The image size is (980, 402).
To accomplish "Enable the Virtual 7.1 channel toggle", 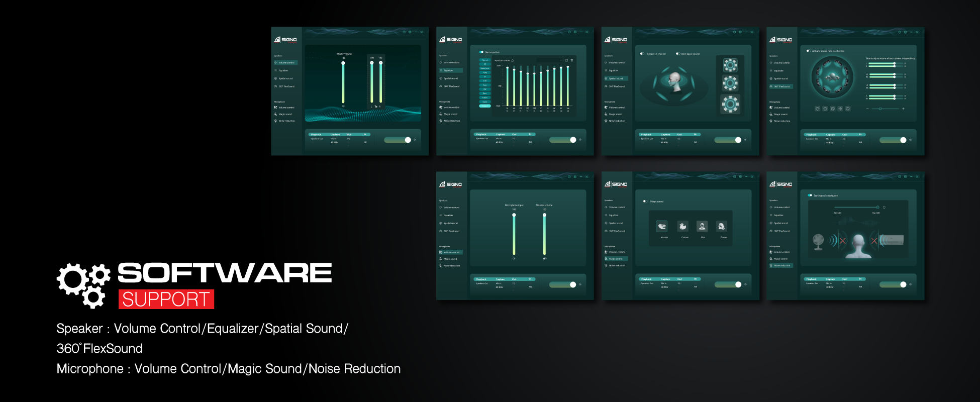I will pos(642,54).
